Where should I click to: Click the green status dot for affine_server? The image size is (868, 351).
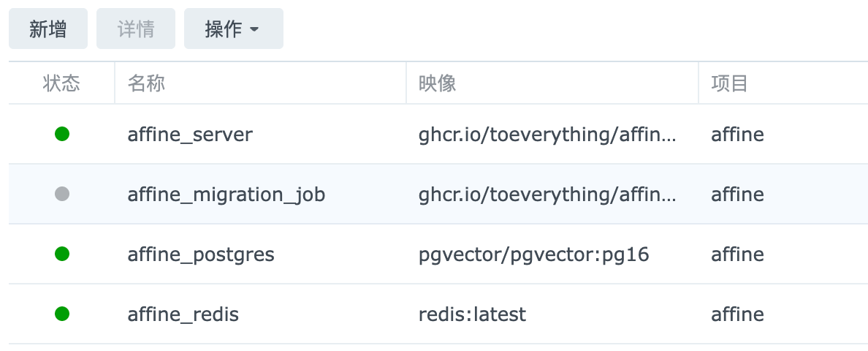[62, 134]
